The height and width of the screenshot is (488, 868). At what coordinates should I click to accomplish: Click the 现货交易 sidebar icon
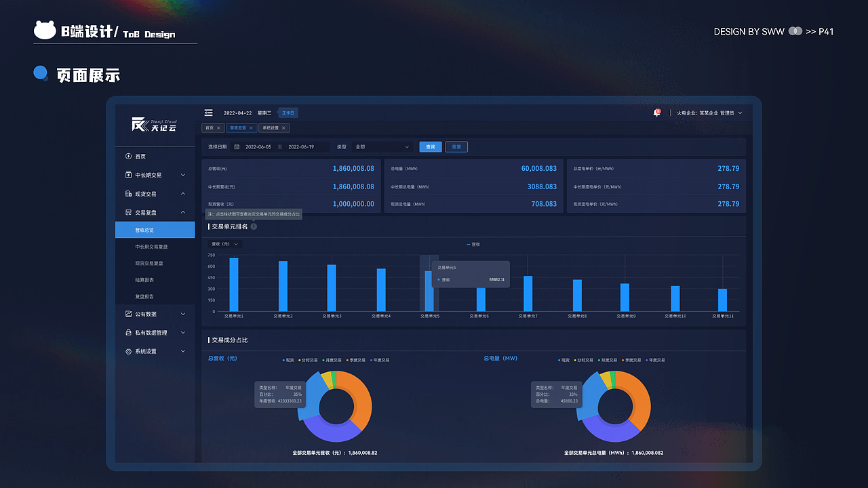tap(129, 194)
